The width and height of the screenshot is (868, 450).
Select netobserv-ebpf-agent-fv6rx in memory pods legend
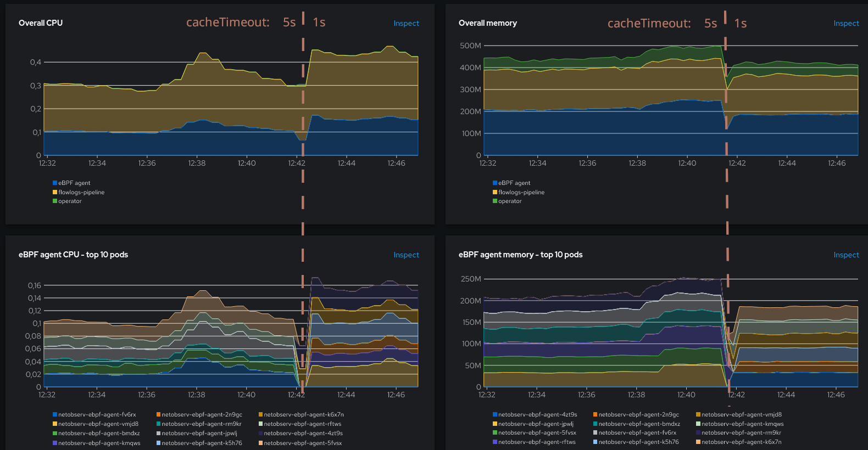click(635, 432)
